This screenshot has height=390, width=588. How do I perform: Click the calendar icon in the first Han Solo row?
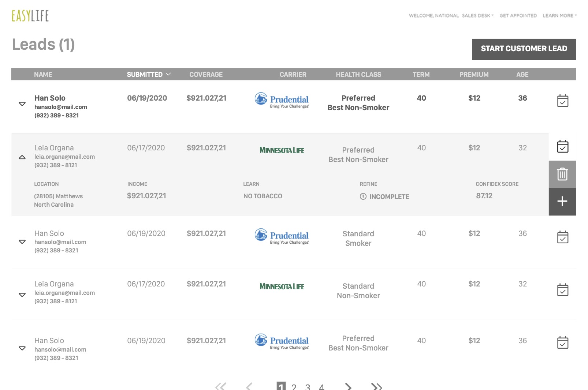[562, 101]
